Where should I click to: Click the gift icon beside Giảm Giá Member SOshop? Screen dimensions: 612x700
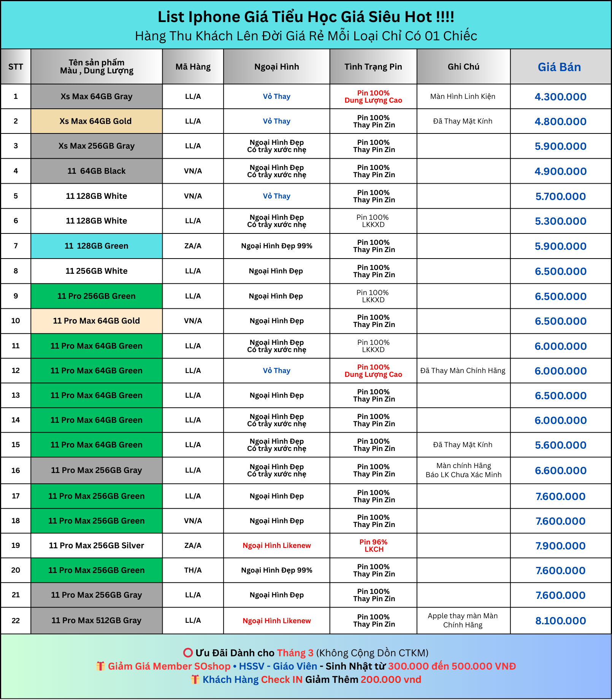(100, 666)
